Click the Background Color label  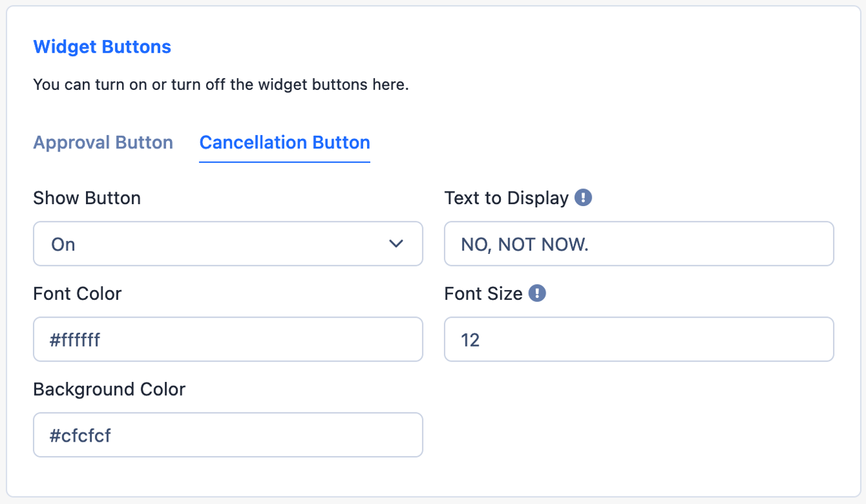point(109,389)
